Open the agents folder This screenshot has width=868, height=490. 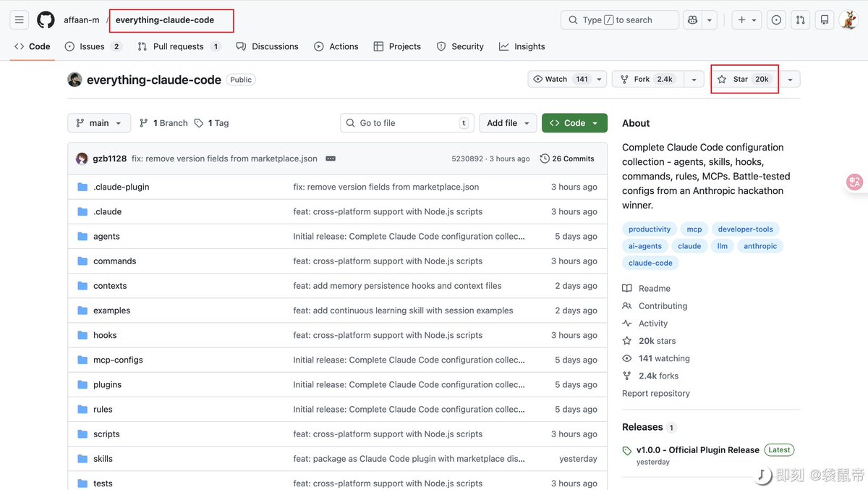point(106,236)
